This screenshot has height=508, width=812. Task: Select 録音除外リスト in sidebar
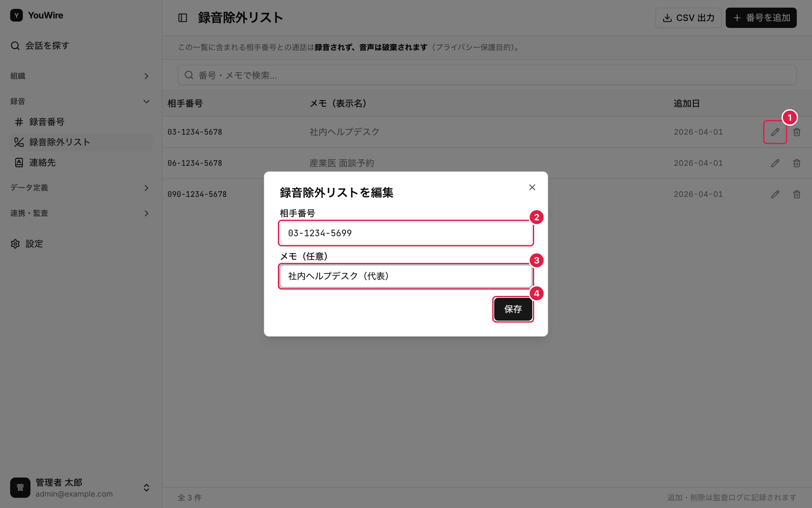tap(81, 142)
